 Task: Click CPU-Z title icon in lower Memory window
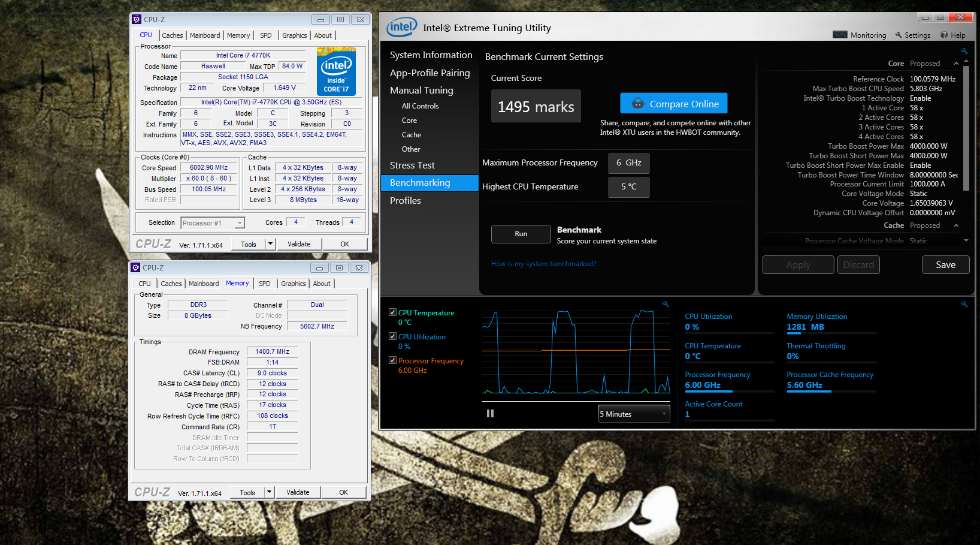[x=135, y=267]
